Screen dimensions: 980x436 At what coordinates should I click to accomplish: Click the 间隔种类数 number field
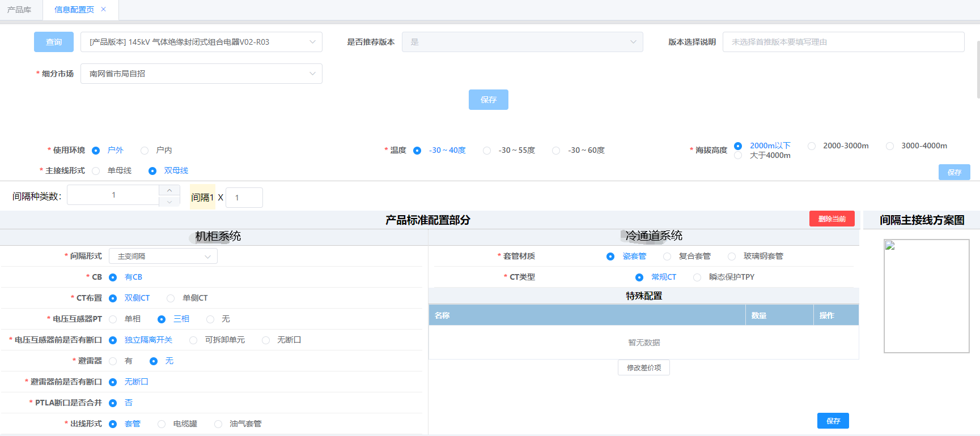tap(113, 195)
